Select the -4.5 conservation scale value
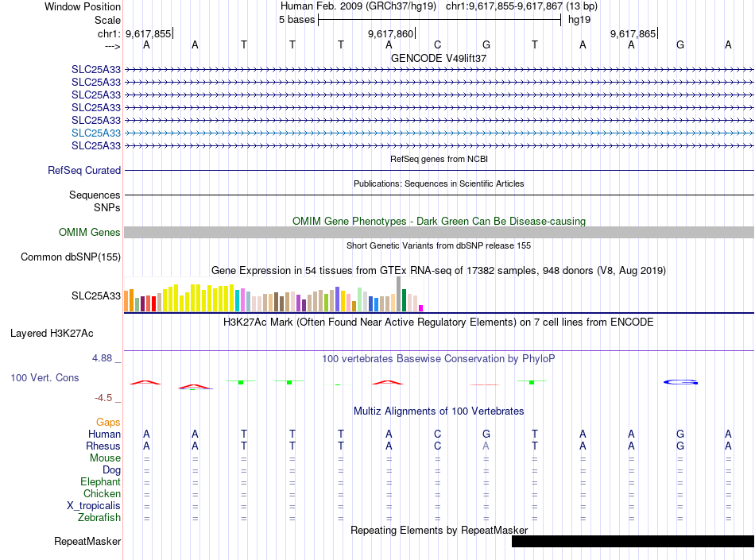755x560 pixels. (x=103, y=398)
